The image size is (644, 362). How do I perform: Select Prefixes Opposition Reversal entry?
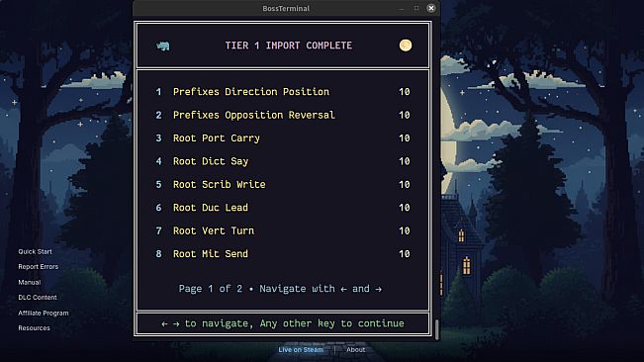click(x=283, y=115)
